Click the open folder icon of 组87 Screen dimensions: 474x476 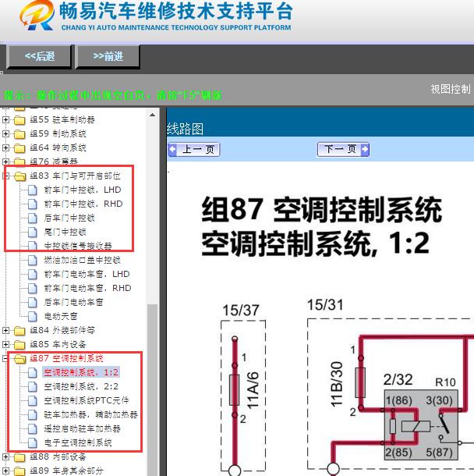click(x=20, y=359)
